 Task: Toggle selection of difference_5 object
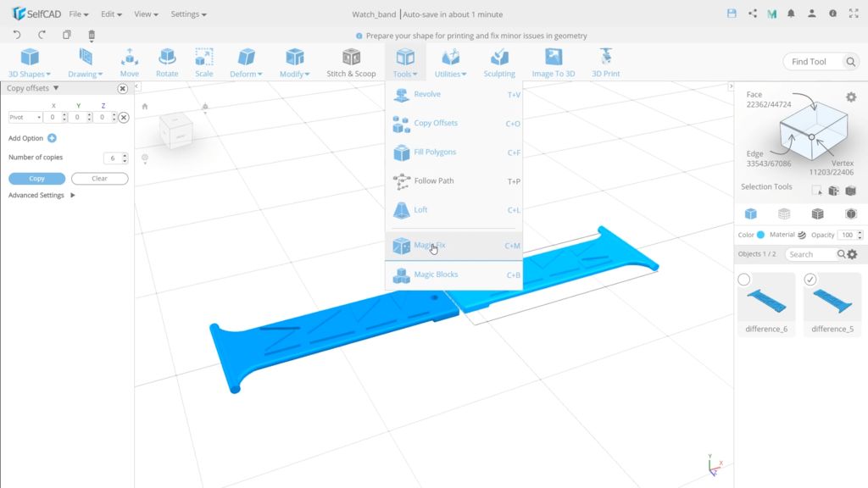pyautogui.click(x=810, y=280)
